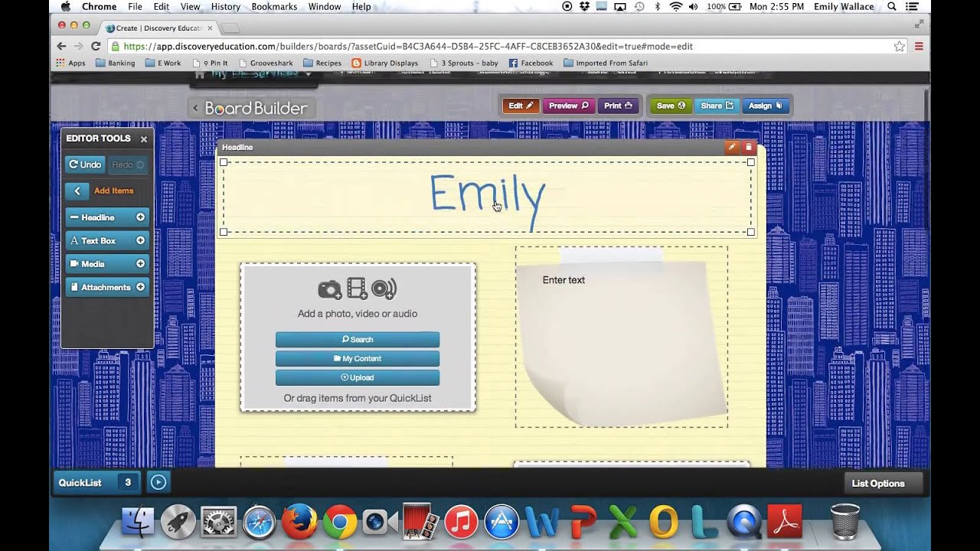Delete the Headline with the trash icon

[x=749, y=147]
